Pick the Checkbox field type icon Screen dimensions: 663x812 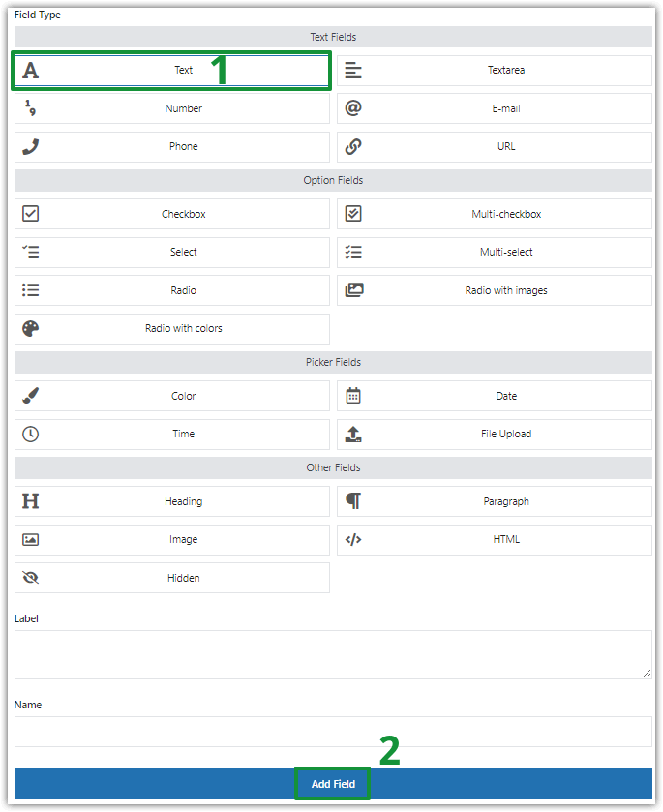(x=31, y=214)
